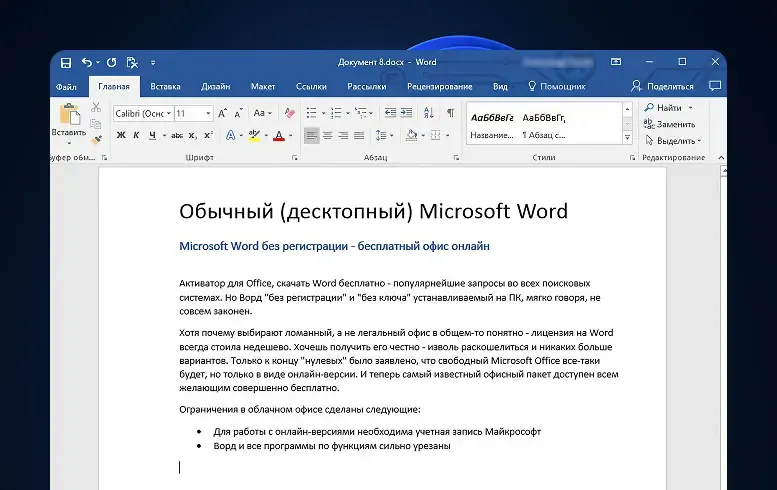
Task: Apply the strikethrough abc icon
Action: tap(177, 135)
